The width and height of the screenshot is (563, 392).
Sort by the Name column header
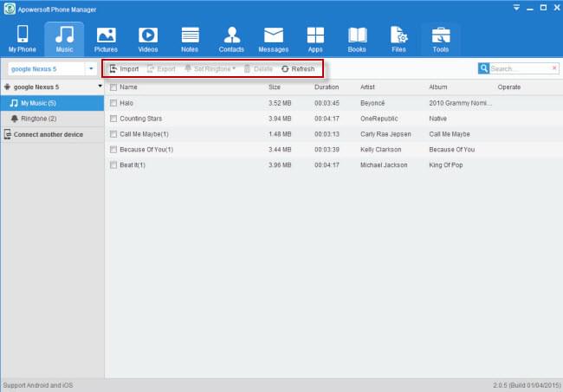coord(128,87)
